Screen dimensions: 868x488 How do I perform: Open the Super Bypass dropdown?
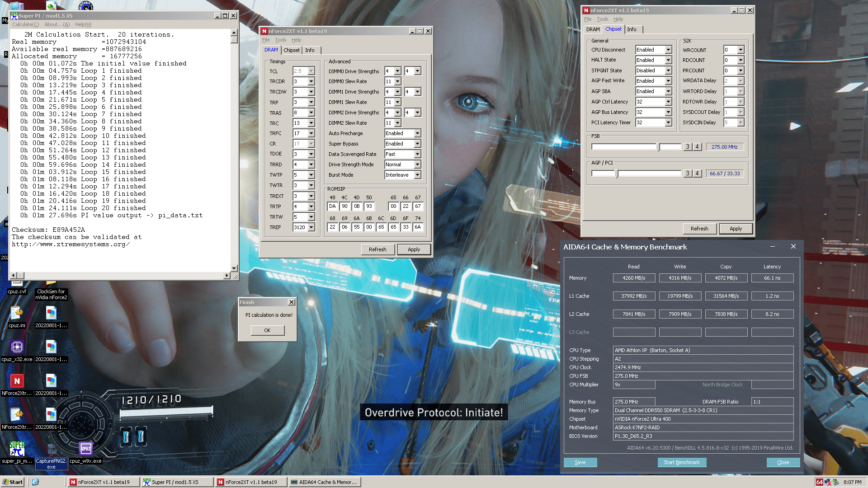point(417,144)
